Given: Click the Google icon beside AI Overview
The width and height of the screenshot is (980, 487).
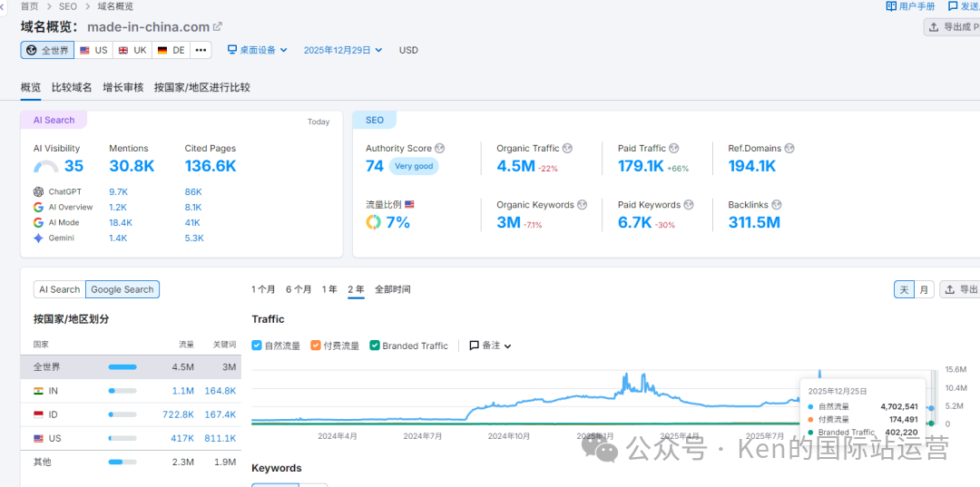Looking at the screenshot, I should (x=39, y=208).
